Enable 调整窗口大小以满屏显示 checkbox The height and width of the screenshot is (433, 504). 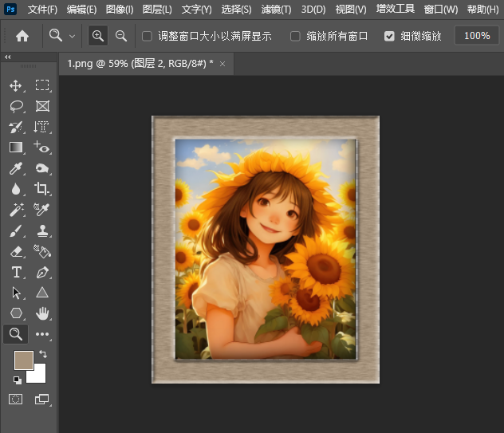pos(147,36)
